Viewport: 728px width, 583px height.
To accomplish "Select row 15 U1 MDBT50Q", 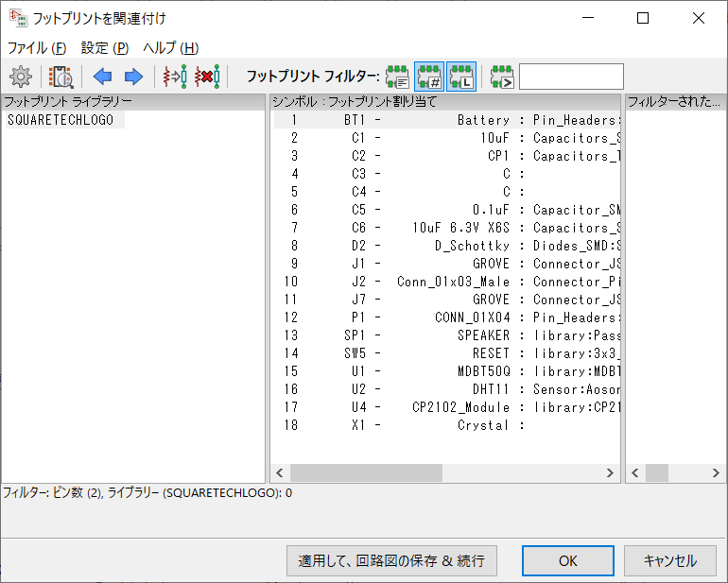I will point(447,371).
